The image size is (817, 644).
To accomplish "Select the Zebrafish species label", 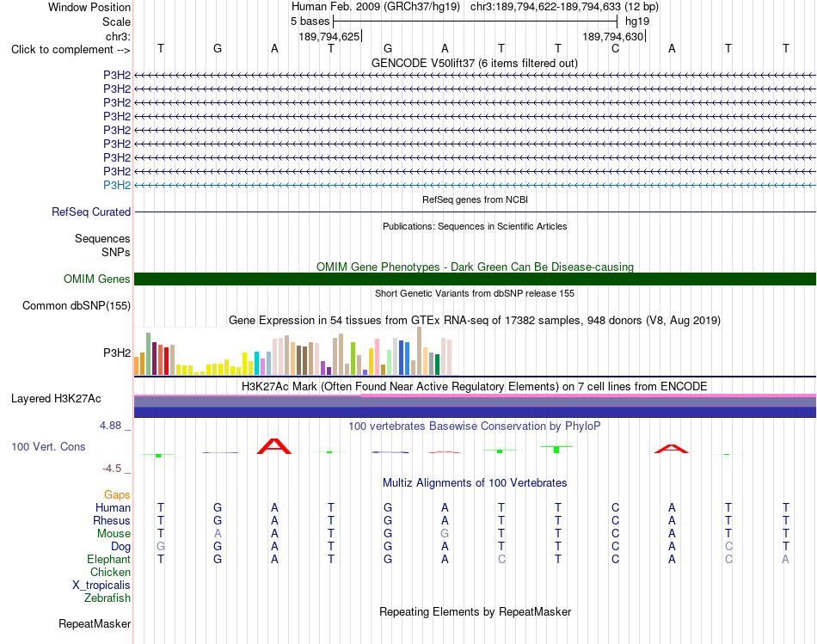I will [107, 598].
